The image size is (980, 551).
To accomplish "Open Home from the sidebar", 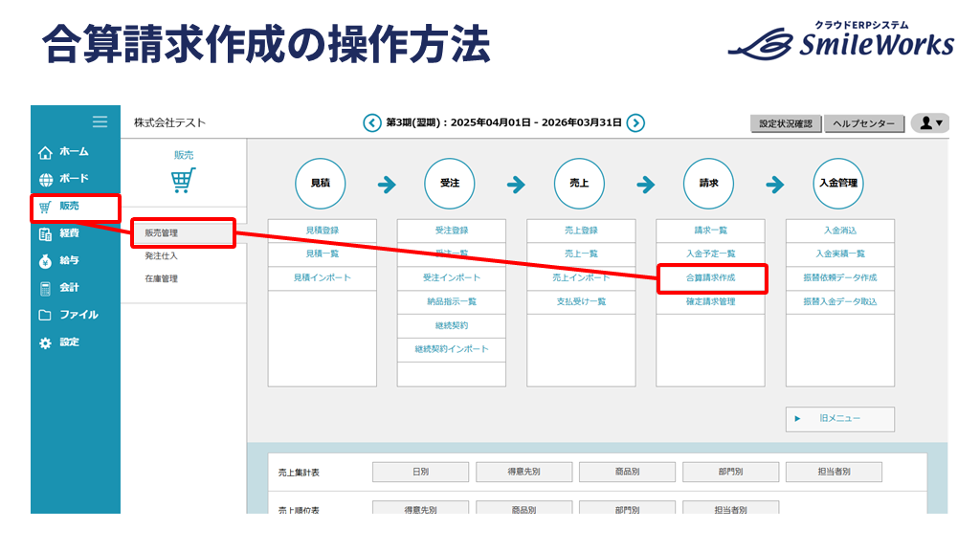I will [x=63, y=152].
